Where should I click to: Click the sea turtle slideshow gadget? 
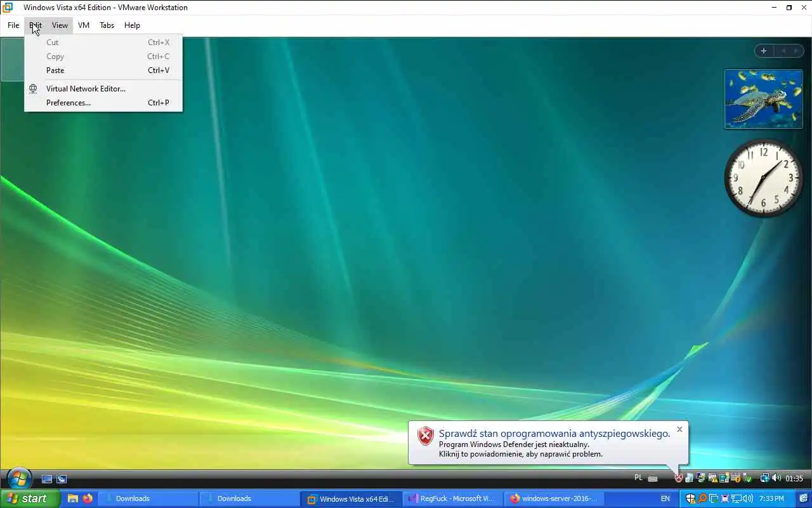click(764, 99)
